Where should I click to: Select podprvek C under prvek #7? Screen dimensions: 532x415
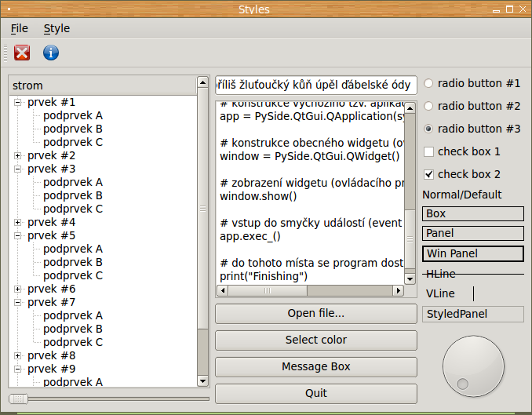pos(73,342)
